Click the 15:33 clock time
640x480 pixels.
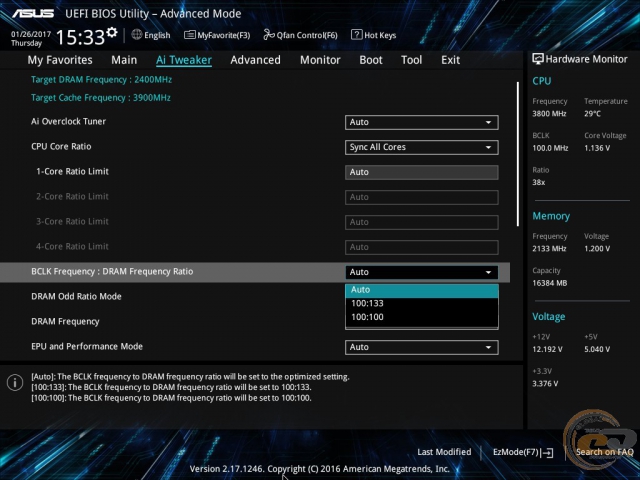[x=80, y=37]
